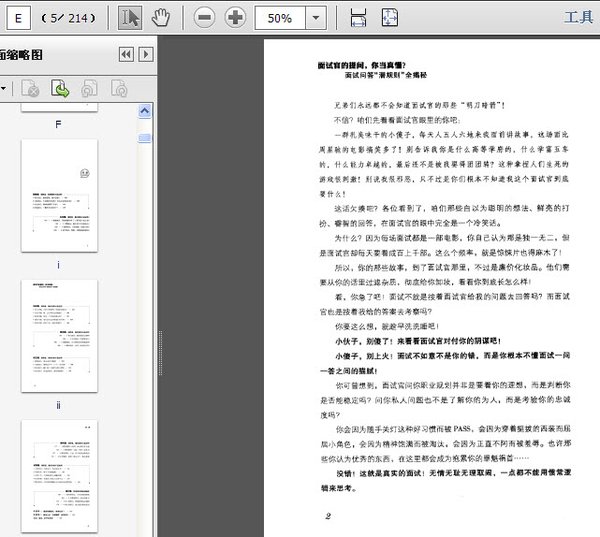This screenshot has height=537, width=600.
Task: Click the delete pages icon in thumbnails panel
Action: (31, 90)
